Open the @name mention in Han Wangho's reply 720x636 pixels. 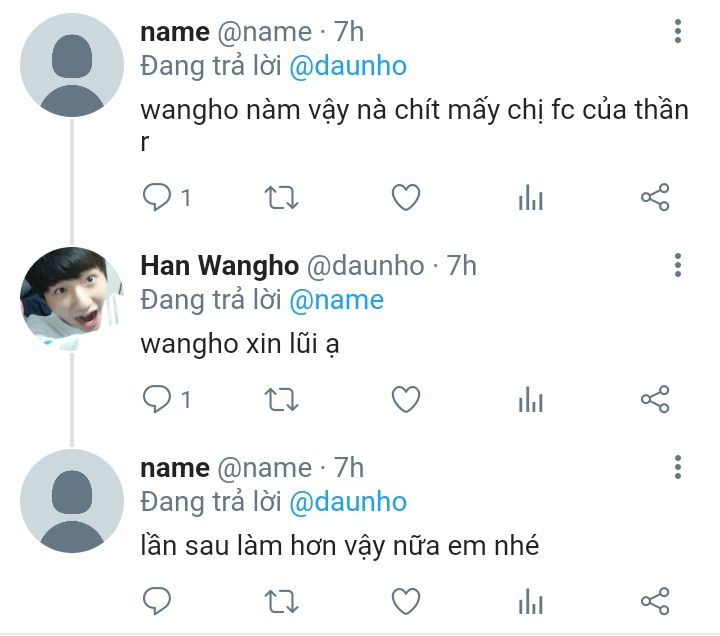click(x=337, y=300)
